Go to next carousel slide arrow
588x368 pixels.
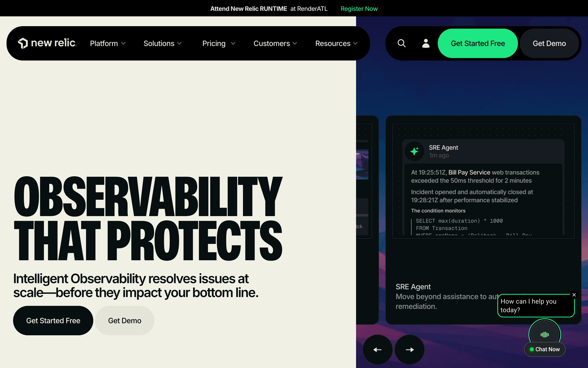[410, 350]
